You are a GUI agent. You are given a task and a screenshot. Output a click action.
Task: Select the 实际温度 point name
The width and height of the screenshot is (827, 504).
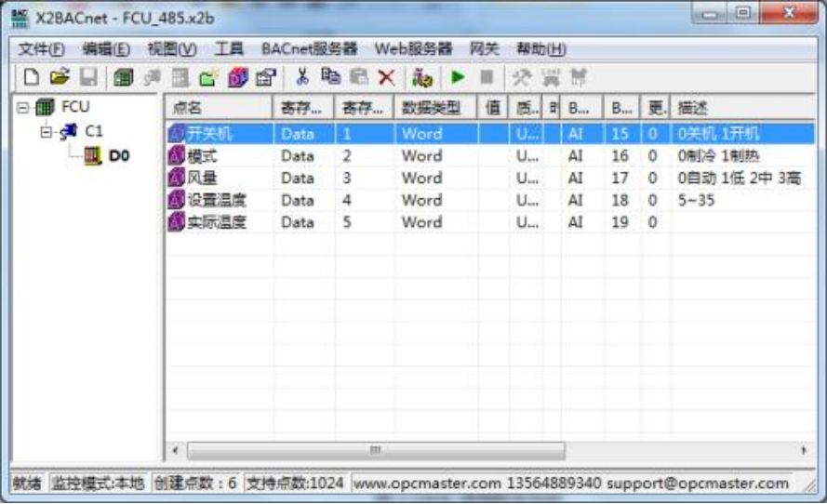pos(217,222)
